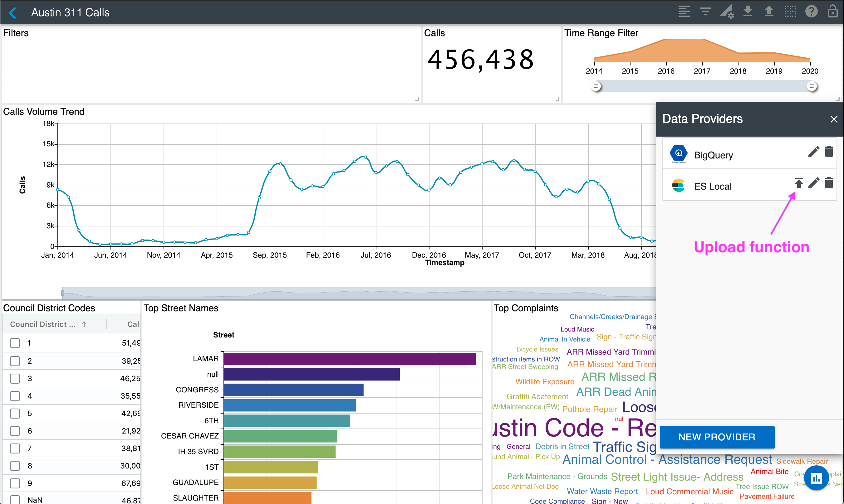Check the box for council district 4

point(15,396)
